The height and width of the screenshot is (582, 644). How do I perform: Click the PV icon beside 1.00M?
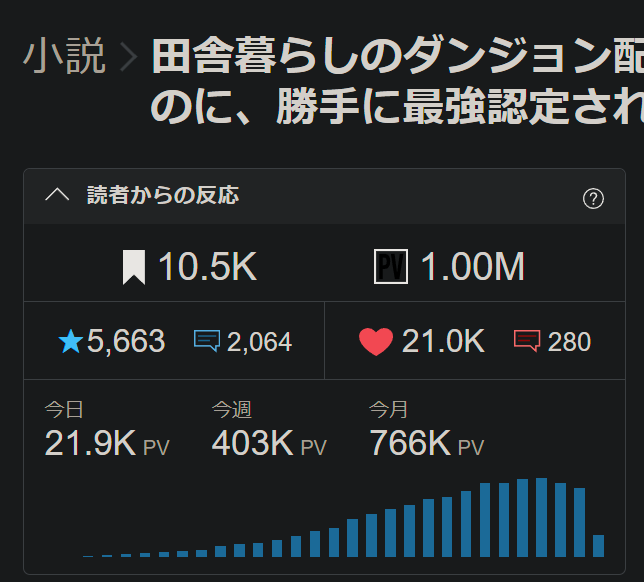coord(390,268)
